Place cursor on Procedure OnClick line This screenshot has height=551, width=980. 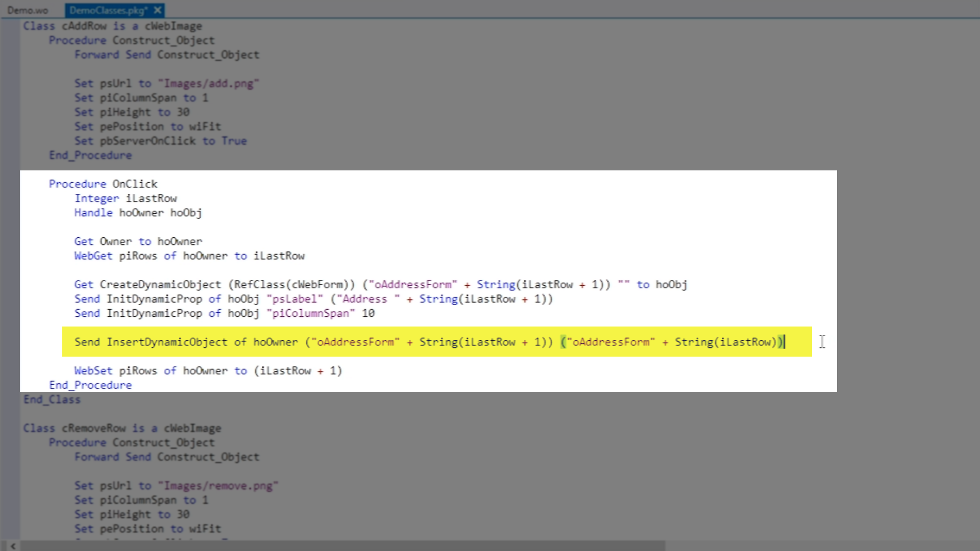click(103, 184)
